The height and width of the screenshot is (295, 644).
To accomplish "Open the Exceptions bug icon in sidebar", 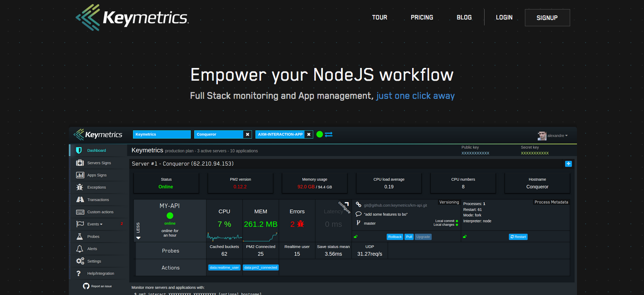I will pos(80,187).
